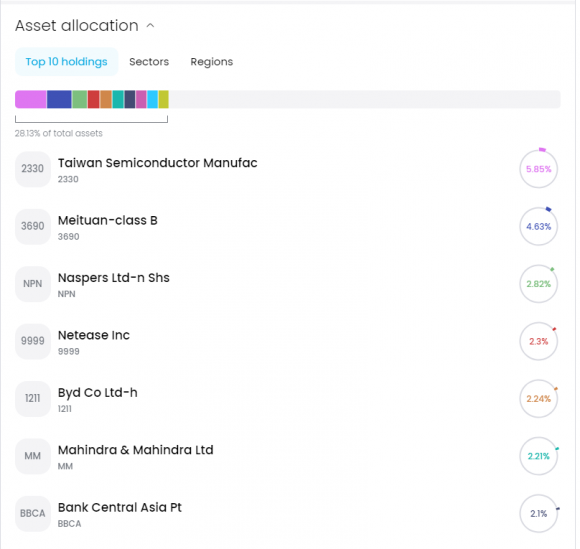Open Mahindra & Mahindra Ltd holding
Screen dimensions: 580x549
[136, 450]
